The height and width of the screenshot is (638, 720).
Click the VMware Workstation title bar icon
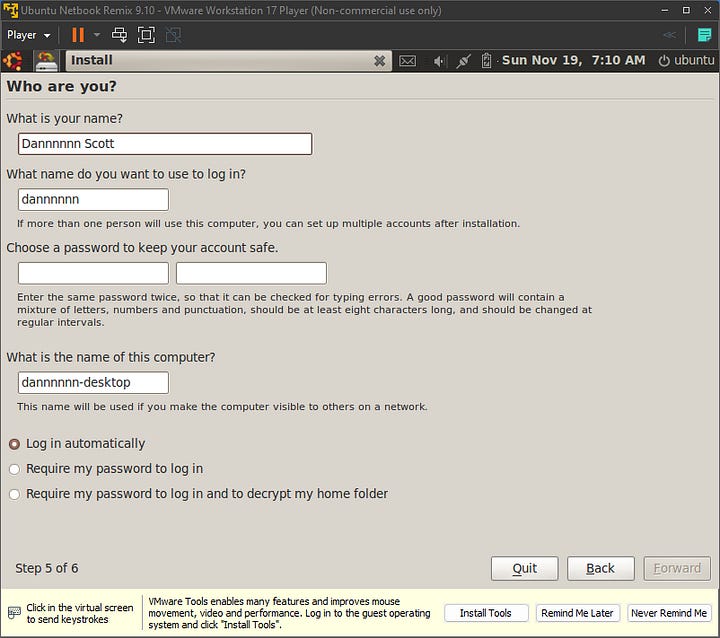pyautogui.click(x=10, y=10)
